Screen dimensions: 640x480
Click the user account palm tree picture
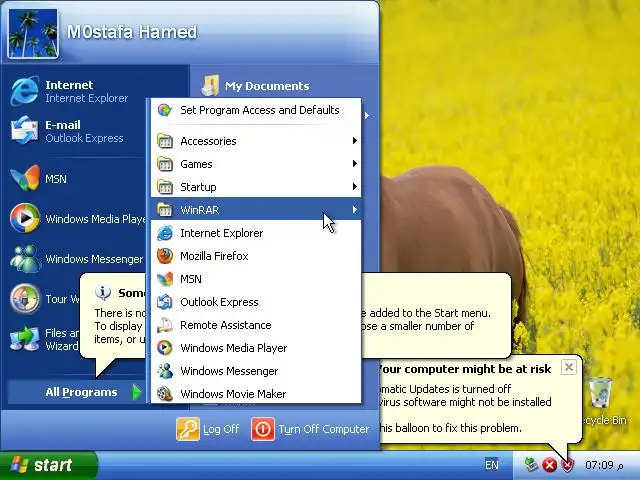coord(33,33)
